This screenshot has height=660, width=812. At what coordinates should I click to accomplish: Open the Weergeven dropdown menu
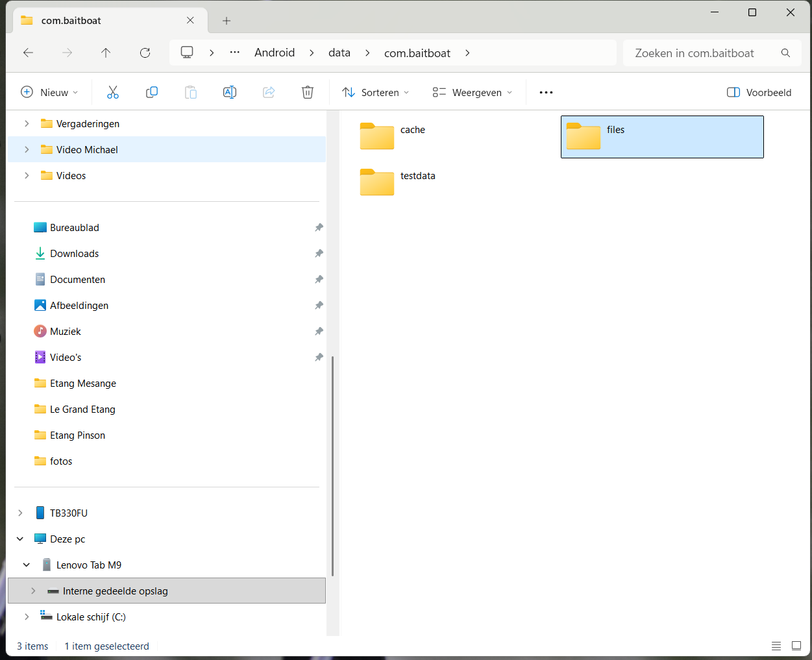click(473, 92)
